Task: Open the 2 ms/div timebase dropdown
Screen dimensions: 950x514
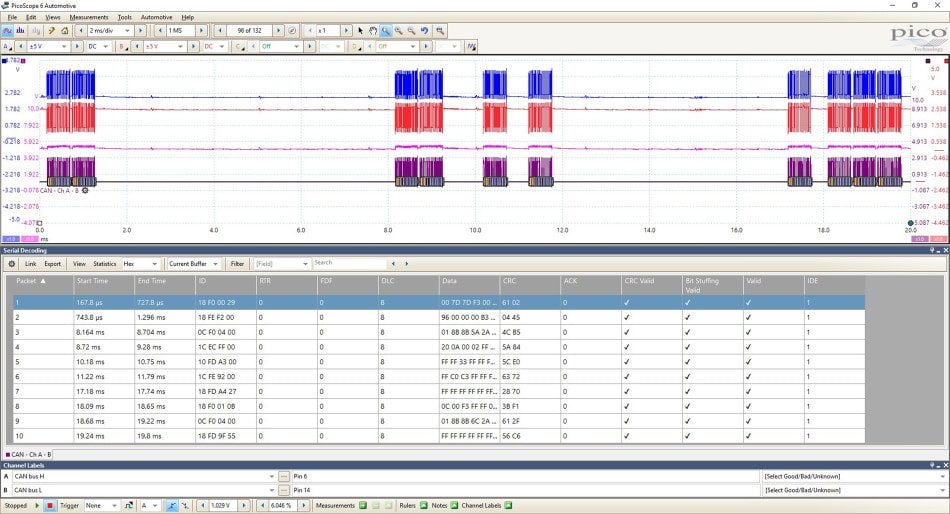Action: (x=127, y=30)
